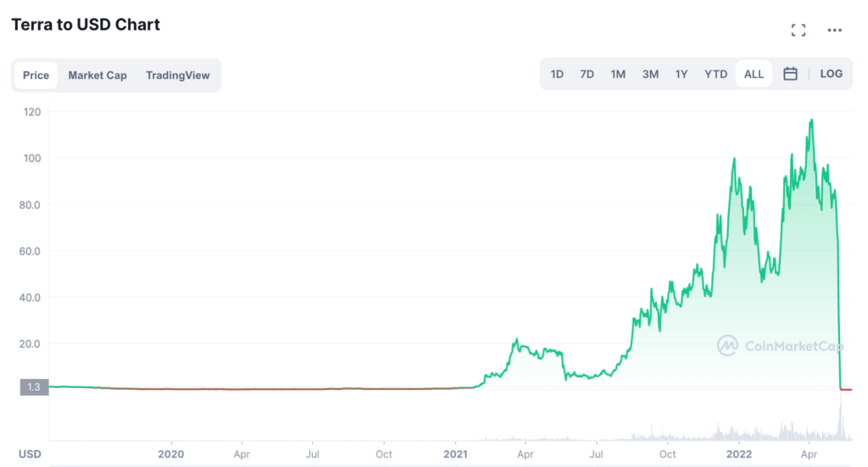The height and width of the screenshot is (467, 868).
Task: Open the three-dot more options menu
Action: 834,31
